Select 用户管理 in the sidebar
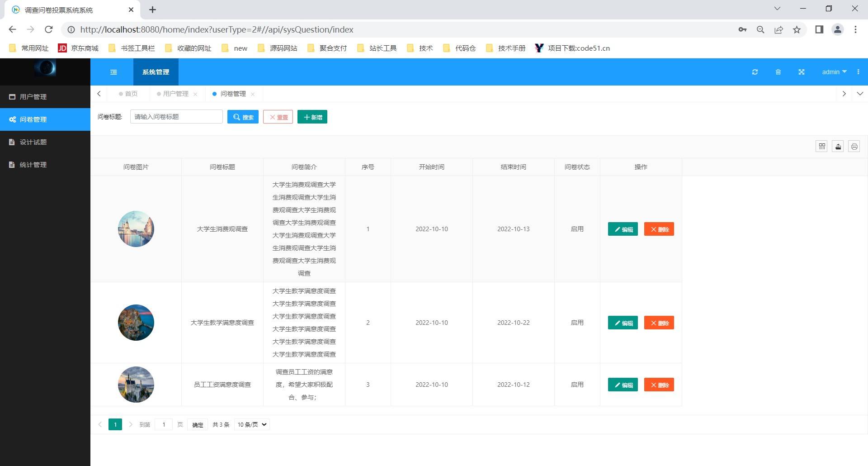The width and height of the screenshot is (868, 466). pyautogui.click(x=45, y=97)
